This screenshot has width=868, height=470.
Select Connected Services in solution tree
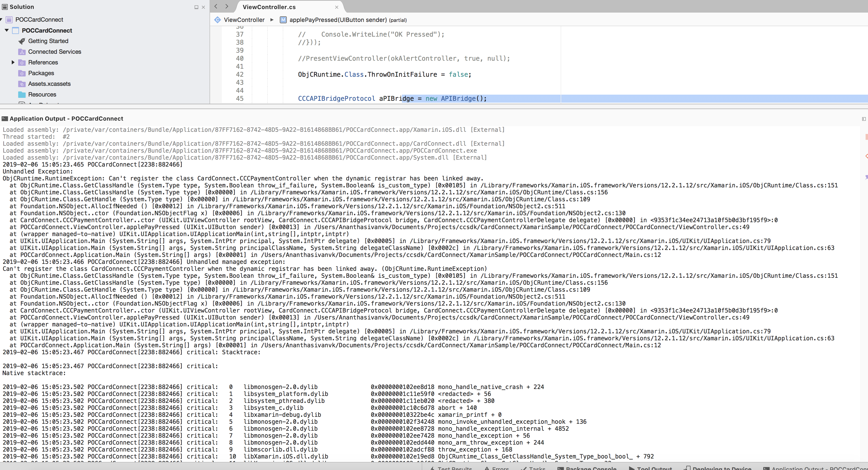tap(55, 52)
